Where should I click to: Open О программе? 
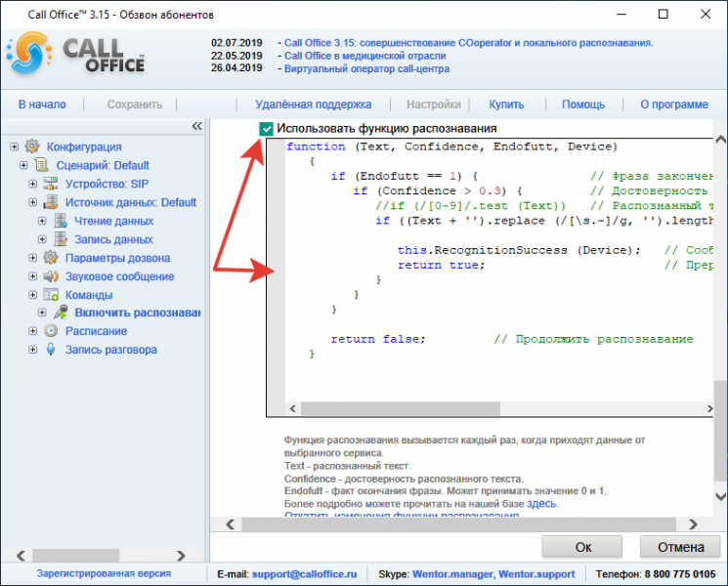(674, 105)
